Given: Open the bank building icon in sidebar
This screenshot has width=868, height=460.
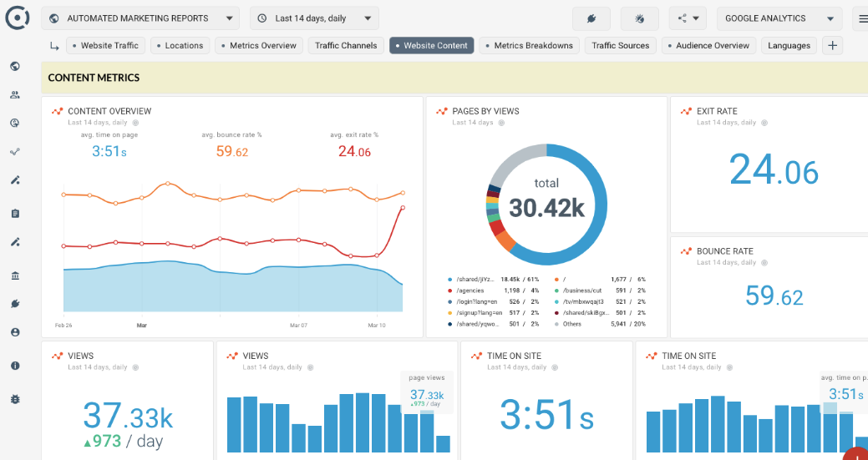Looking at the screenshot, I should coord(15,275).
